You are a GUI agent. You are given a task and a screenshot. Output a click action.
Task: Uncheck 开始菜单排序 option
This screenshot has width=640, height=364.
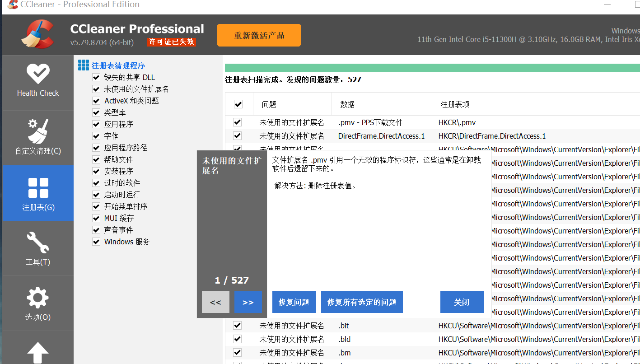click(x=96, y=206)
